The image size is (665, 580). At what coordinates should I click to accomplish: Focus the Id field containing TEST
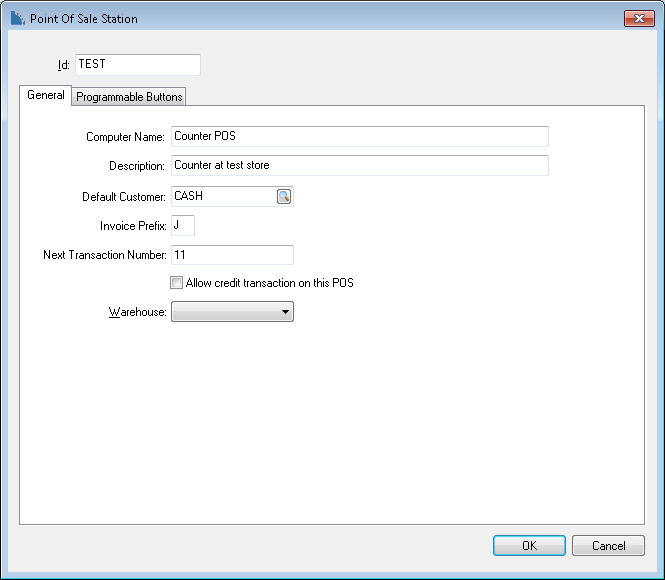[x=138, y=64]
